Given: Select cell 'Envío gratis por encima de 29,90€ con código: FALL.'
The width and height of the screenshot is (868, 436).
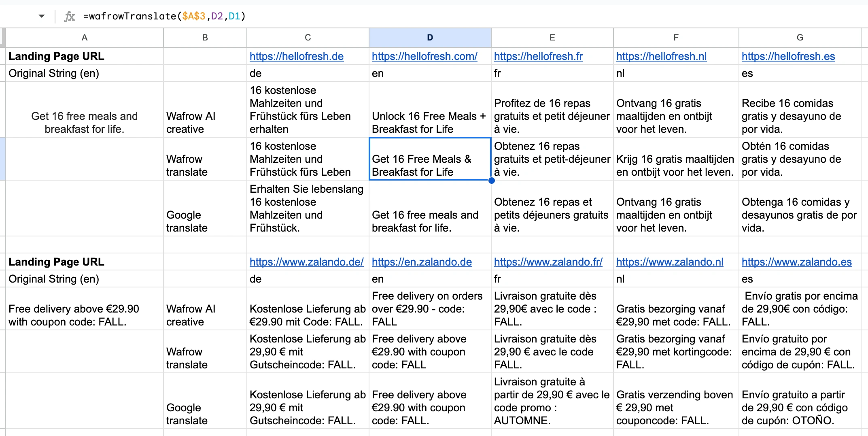Looking at the screenshot, I should [800, 308].
